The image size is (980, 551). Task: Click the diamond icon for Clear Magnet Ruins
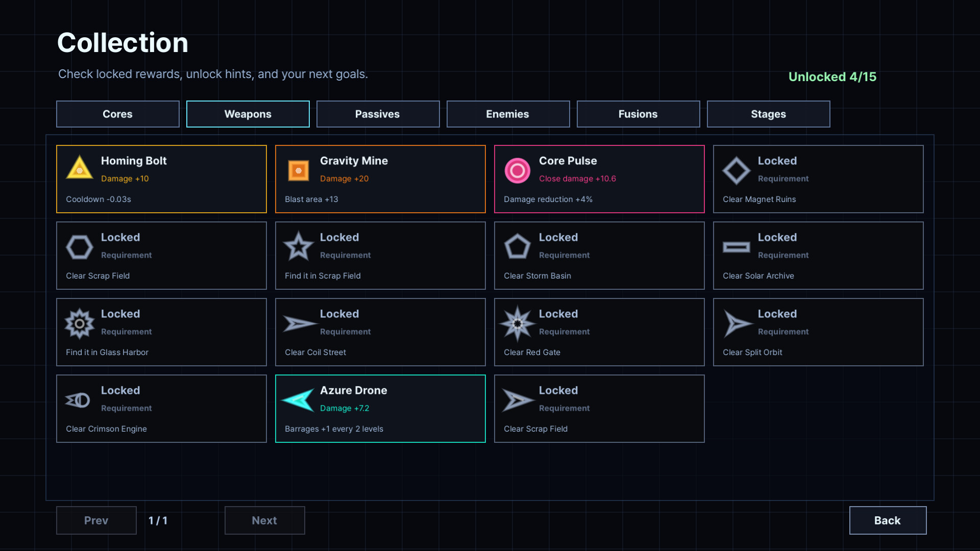click(737, 170)
